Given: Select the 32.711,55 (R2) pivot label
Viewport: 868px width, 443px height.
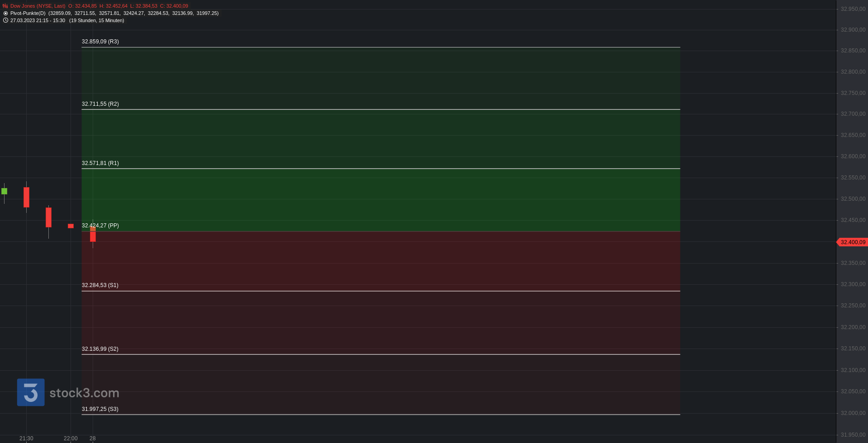Looking at the screenshot, I should point(100,104).
